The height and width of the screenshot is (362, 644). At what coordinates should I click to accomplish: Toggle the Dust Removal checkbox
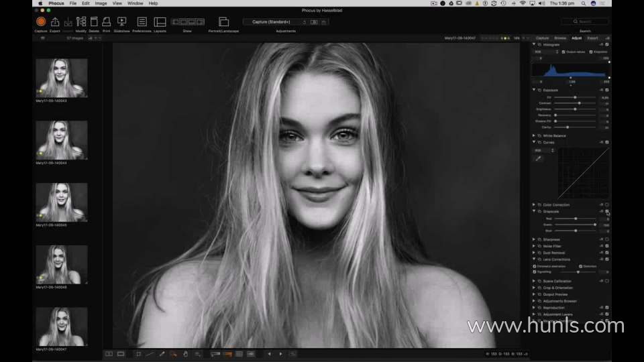tap(607, 253)
